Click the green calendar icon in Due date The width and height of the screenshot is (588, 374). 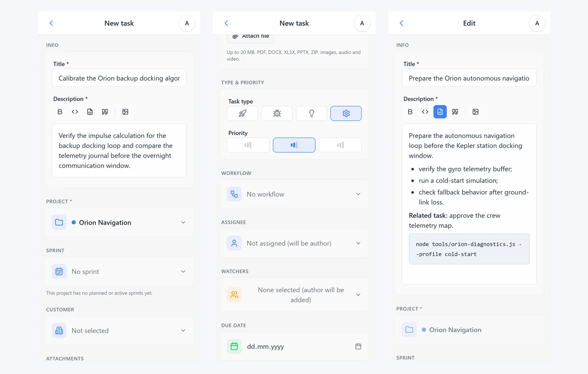pyautogui.click(x=234, y=346)
